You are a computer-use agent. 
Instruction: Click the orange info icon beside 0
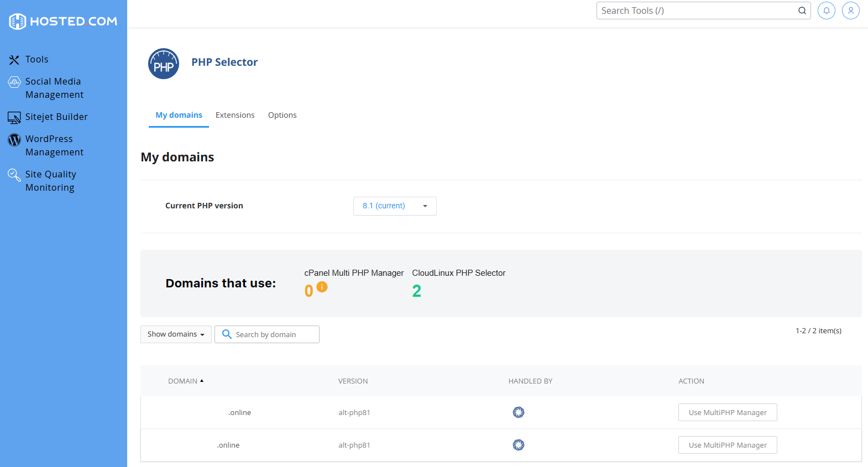[x=322, y=287]
